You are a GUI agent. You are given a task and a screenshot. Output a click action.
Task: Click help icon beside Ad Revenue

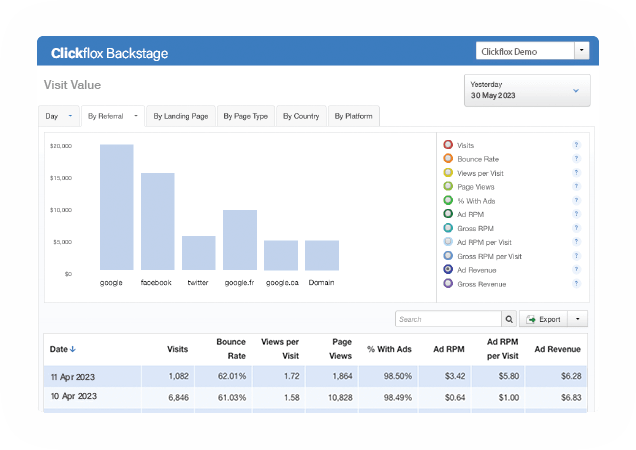[576, 270]
